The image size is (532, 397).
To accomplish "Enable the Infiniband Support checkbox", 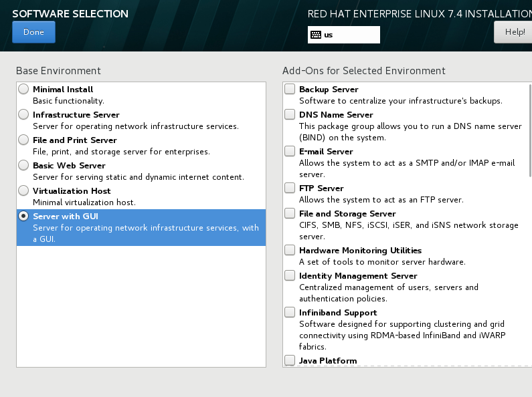I will tap(290, 312).
